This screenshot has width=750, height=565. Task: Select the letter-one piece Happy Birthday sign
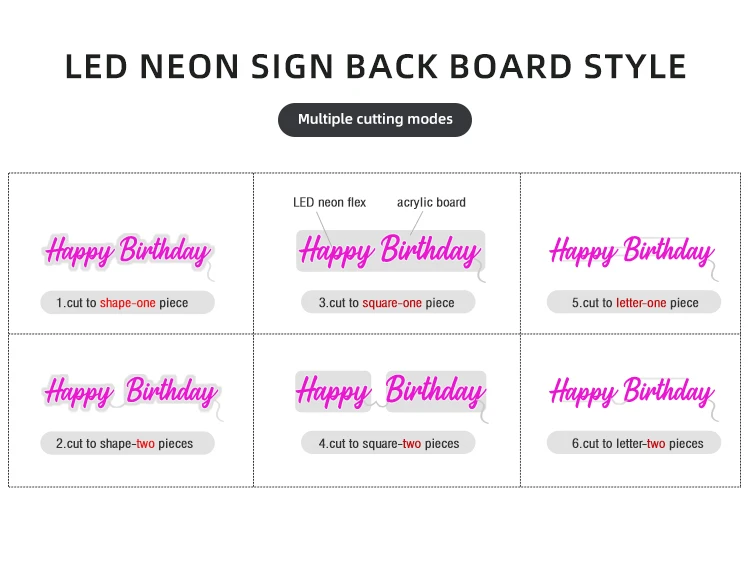tap(632, 251)
